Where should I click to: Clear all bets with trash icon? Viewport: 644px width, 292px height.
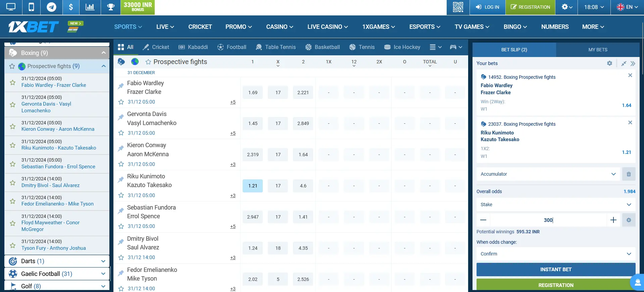tap(629, 174)
